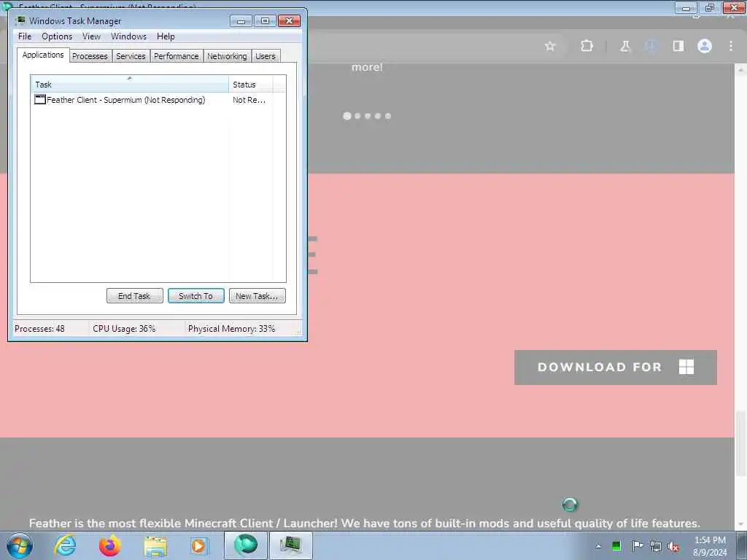Select the fifth carousel dot

[388, 116]
